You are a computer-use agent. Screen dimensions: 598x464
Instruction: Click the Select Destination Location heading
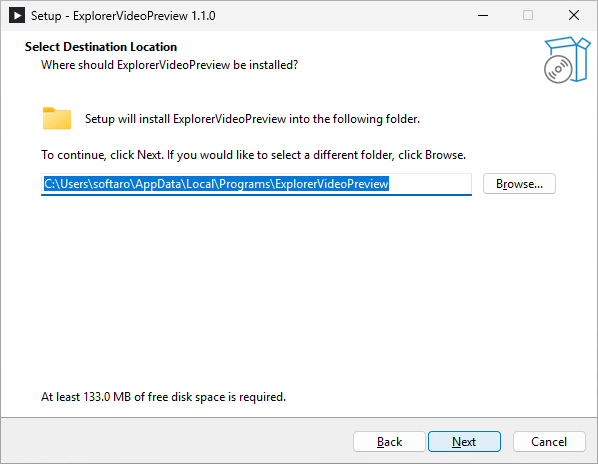tap(101, 47)
